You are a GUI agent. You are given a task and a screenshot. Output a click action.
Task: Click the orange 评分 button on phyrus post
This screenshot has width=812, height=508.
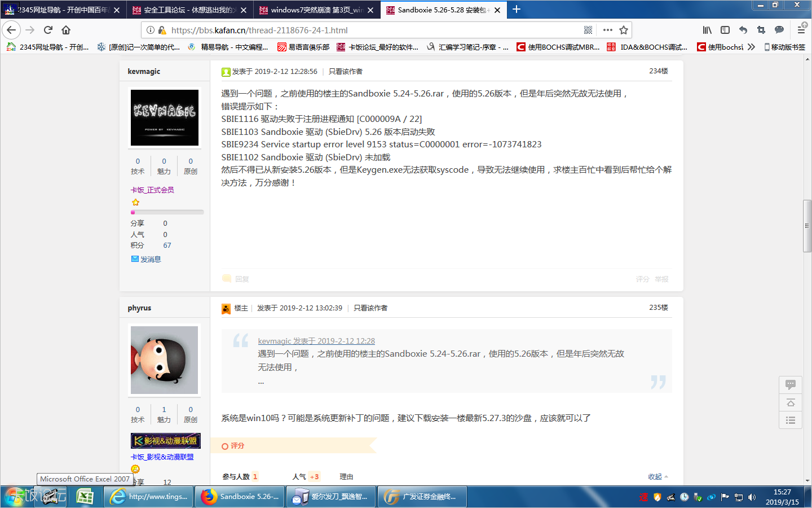233,446
